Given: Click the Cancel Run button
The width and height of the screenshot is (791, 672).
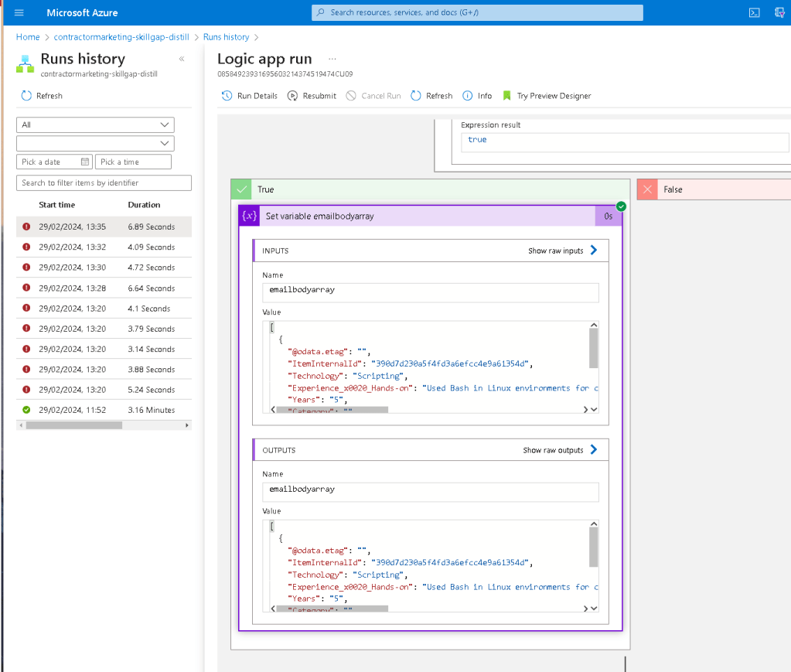Looking at the screenshot, I should click(x=373, y=96).
